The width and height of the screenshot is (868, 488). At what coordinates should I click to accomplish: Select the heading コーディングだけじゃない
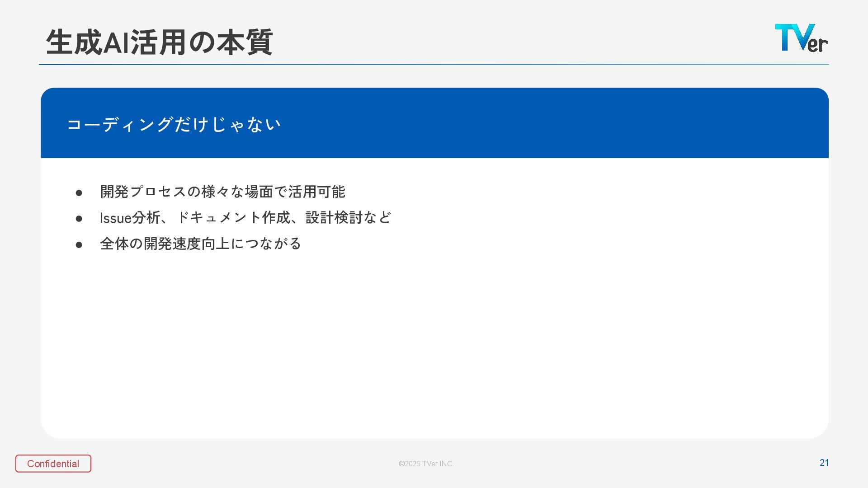point(174,124)
